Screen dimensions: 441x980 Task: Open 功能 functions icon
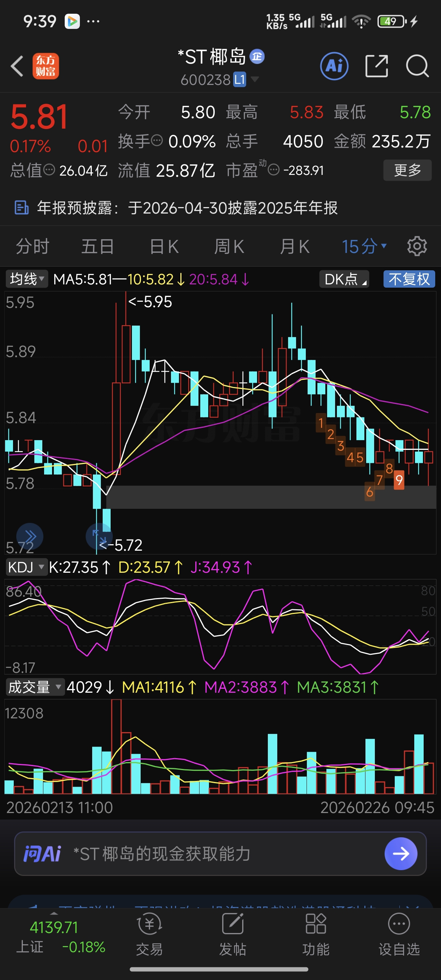click(x=316, y=935)
